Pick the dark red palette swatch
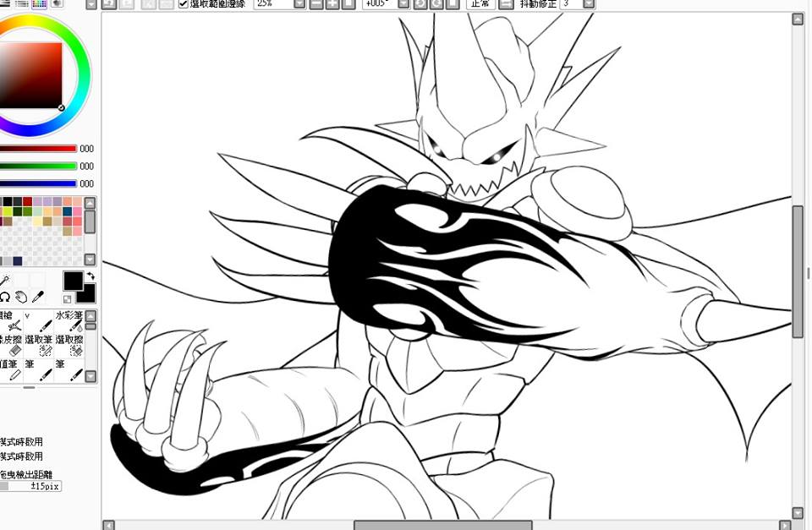812x530 pixels. pyautogui.click(x=27, y=201)
